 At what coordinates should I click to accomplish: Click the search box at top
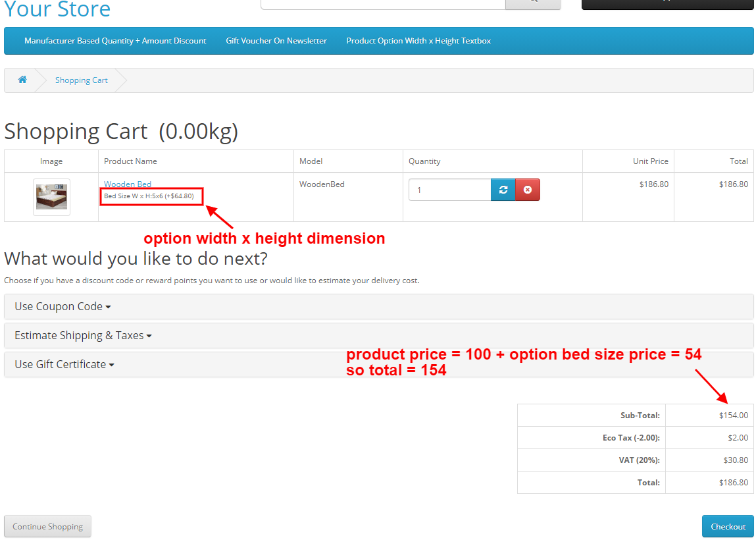tap(382, 3)
